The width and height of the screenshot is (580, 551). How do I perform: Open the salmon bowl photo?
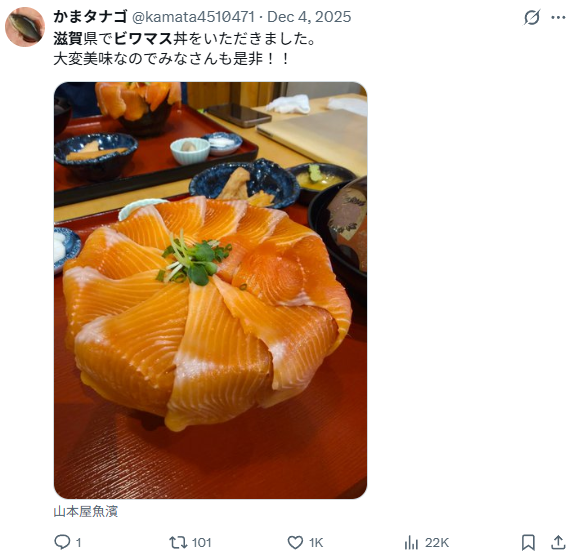pos(210,290)
